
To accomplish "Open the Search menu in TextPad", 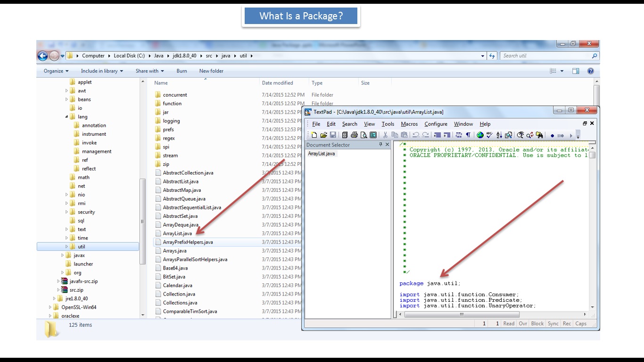I will pos(350,124).
